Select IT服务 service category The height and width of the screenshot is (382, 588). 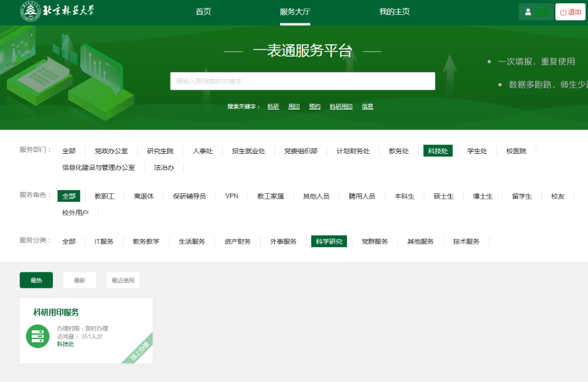pos(104,241)
